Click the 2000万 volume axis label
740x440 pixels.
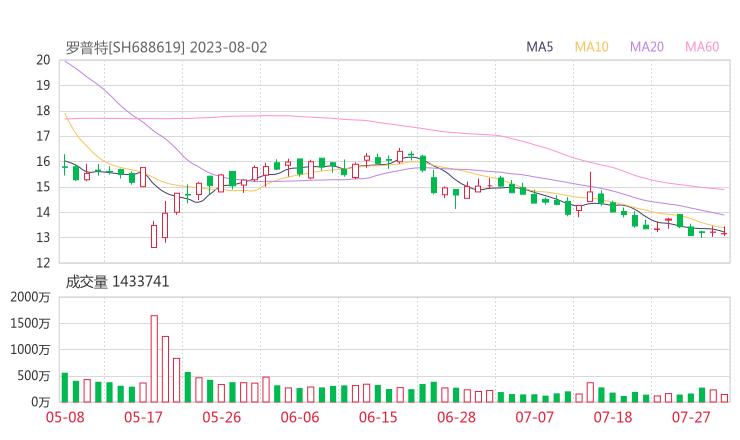[30, 297]
